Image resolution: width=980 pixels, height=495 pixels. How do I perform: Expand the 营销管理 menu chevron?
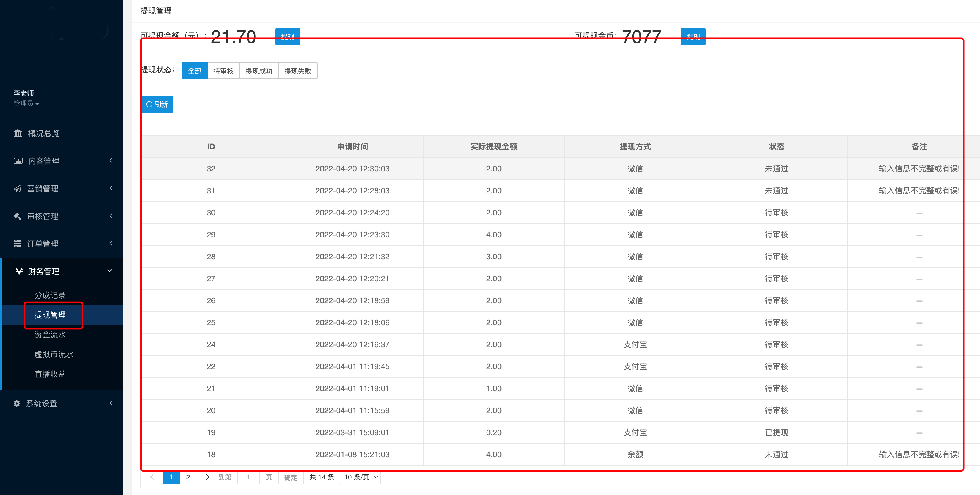tap(111, 188)
